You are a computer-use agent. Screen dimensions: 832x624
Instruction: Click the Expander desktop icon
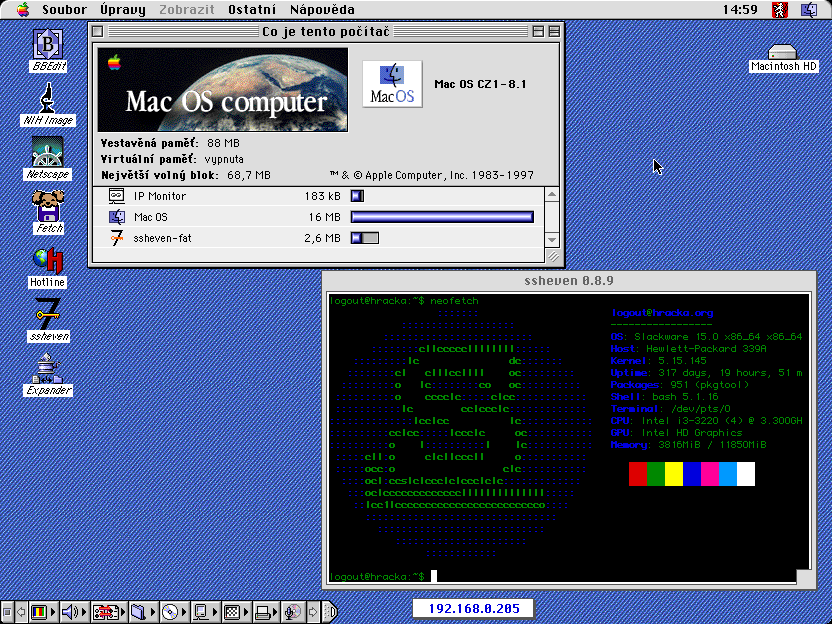coord(47,368)
